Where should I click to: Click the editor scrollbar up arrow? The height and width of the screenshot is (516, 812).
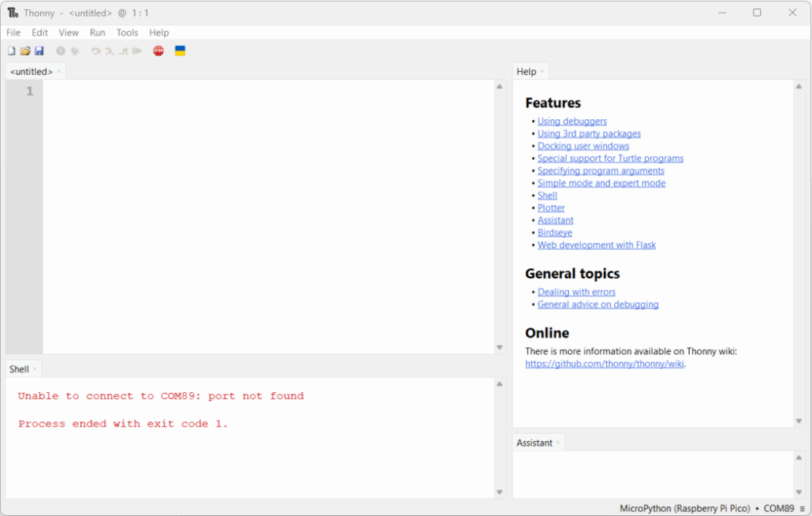click(500, 87)
